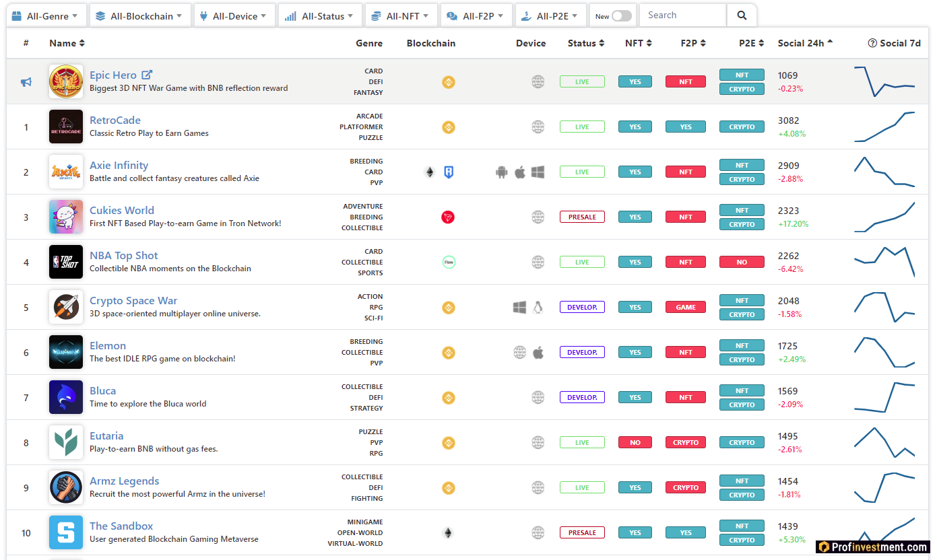Click the NO P2E badge for NBA Top Shot
Screen dimensions: 937x560
(x=742, y=262)
